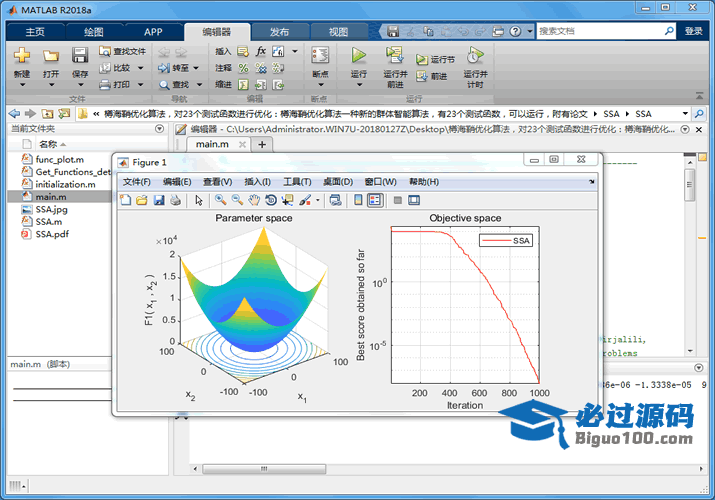This screenshot has width=715, height=500.
Task: Click the 保存 (Save) floppy disk icon
Action: (x=80, y=56)
